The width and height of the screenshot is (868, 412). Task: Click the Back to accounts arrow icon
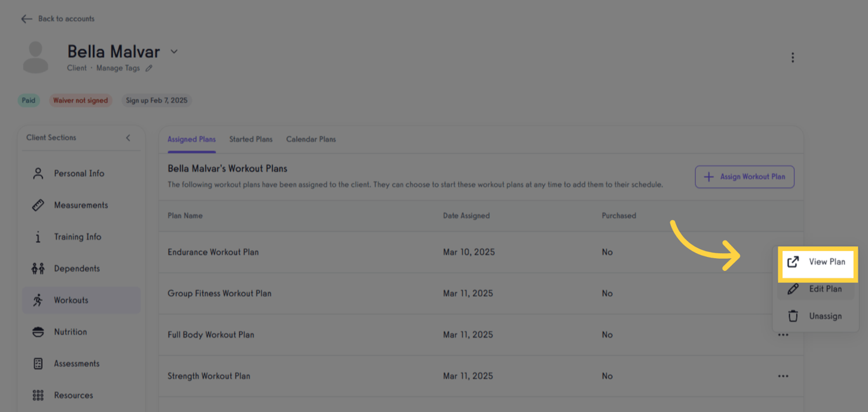pos(26,19)
